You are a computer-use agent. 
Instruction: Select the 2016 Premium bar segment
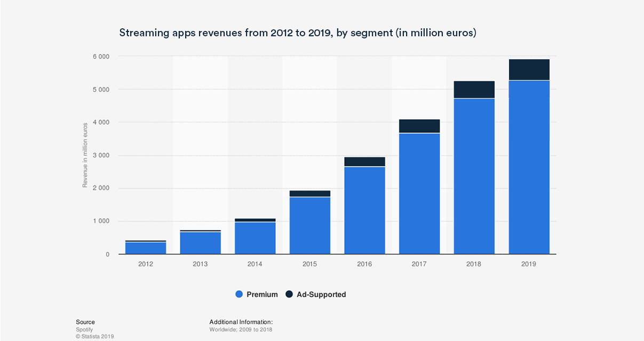(x=364, y=210)
